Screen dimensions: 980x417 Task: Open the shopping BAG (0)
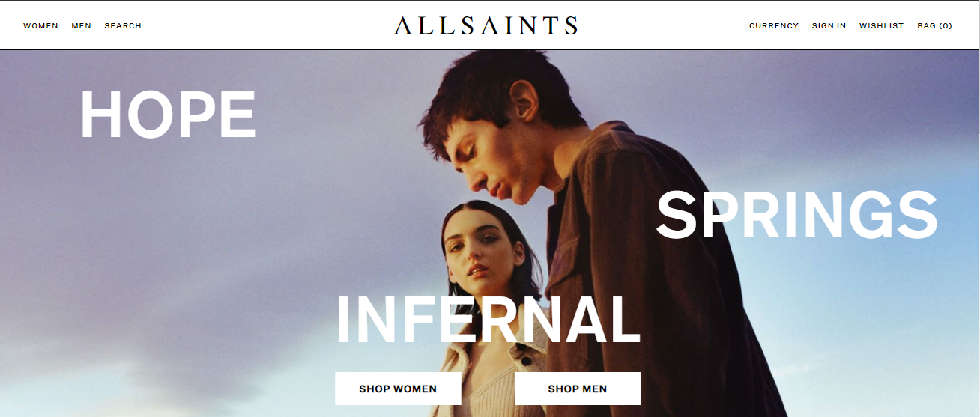pos(934,25)
